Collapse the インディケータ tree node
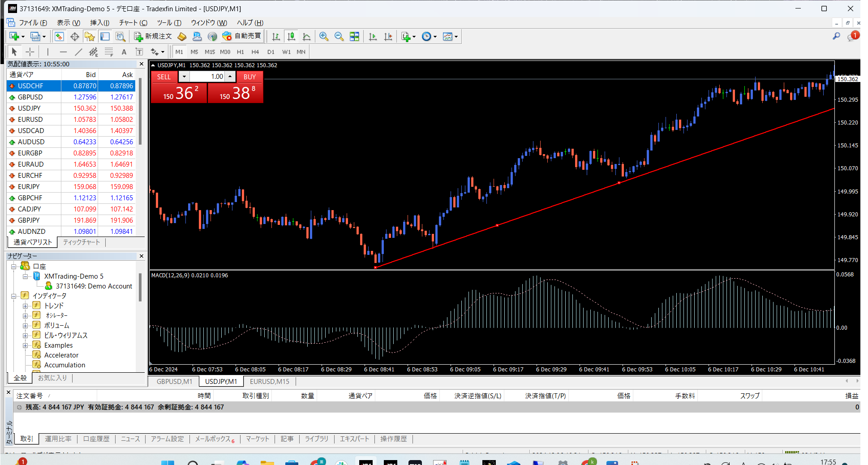Screen dimensions: 868x465 [x=14, y=296]
